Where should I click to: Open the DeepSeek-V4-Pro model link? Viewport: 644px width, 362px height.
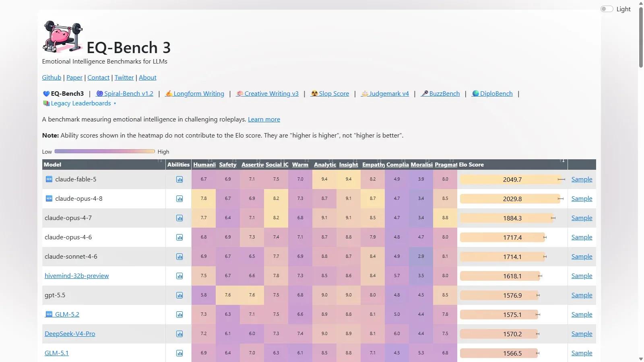pos(70,334)
